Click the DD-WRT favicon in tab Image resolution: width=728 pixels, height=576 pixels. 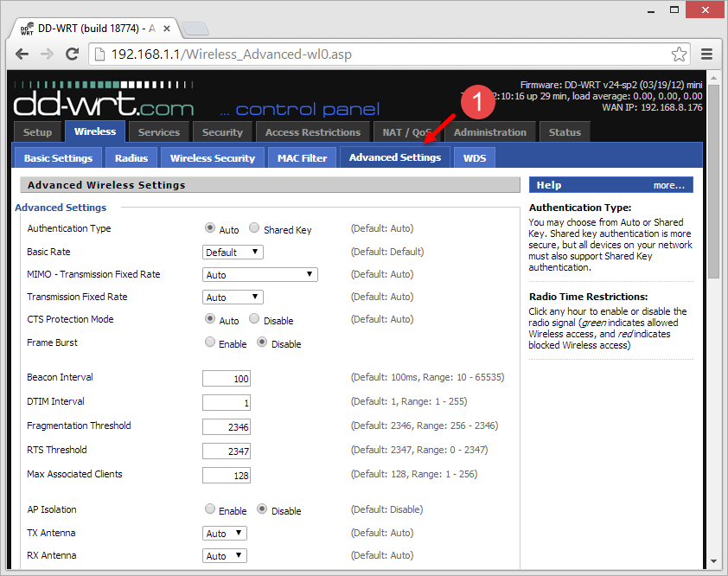tap(28, 29)
